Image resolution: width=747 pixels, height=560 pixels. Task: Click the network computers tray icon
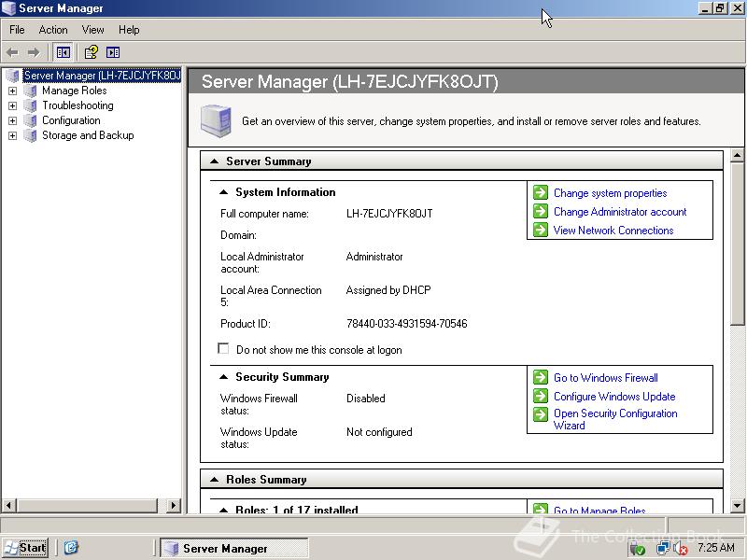point(663,549)
